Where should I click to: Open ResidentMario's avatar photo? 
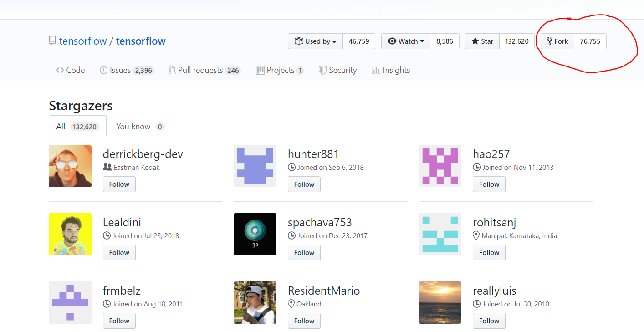pos(255,302)
